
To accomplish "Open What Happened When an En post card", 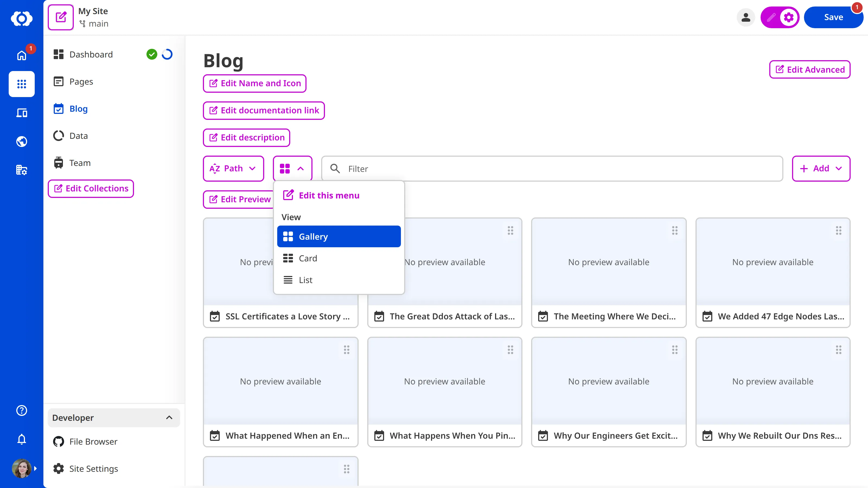I will click(x=281, y=392).
